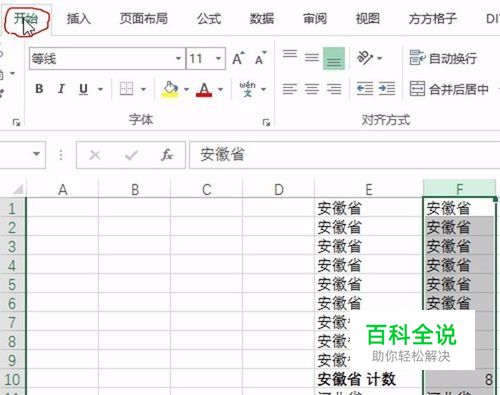The height and width of the screenshot is (395, 500).
Task: Open the name box dropdown arrow
Action: pos(36,154)
